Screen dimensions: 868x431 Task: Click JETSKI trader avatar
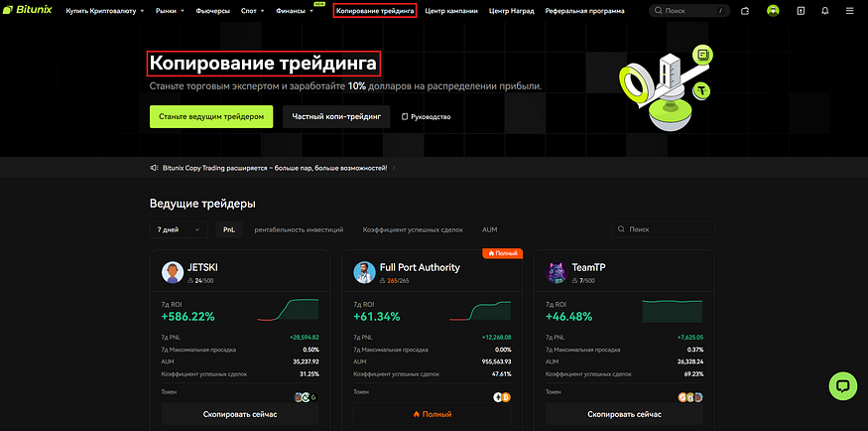point(172,273)
